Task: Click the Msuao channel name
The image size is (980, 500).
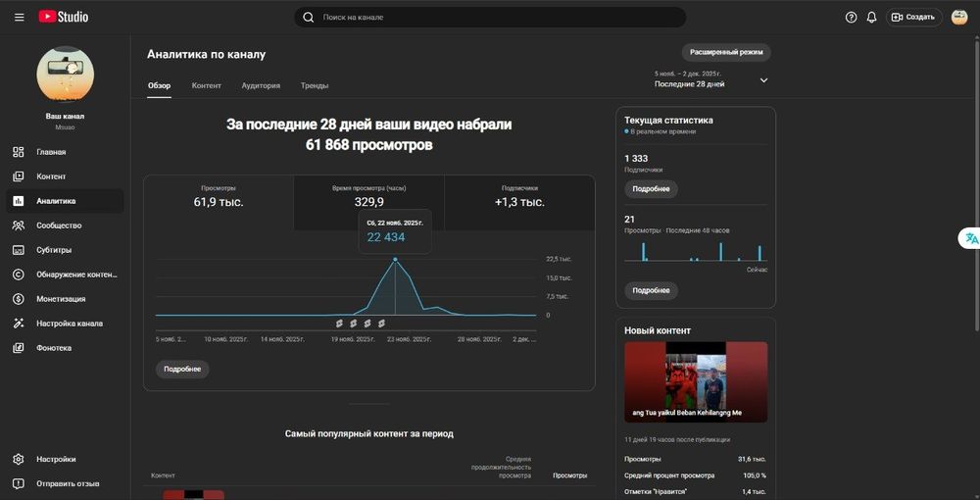Action: [65, 126]
